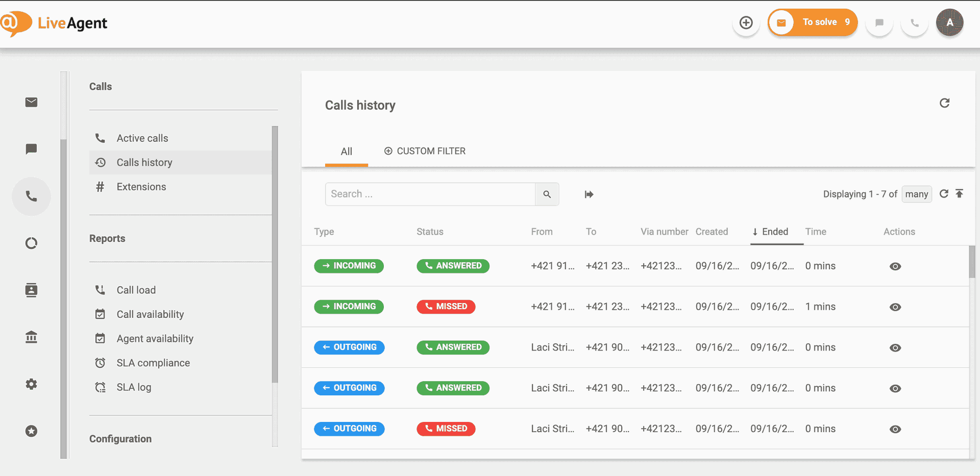The image size is (980, 476).
Task: Click the star icon in left sidebar
Action: [31, 431]
